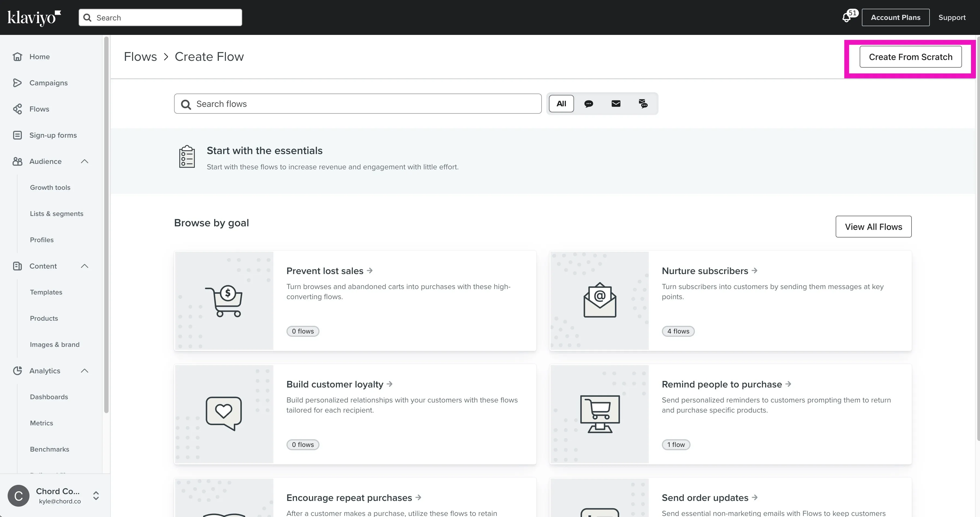Viewport: 980px width, 517px height.
Task: Click the shopping cart dollar illustration
Action: pyautogui.click(x=224, y=301)
